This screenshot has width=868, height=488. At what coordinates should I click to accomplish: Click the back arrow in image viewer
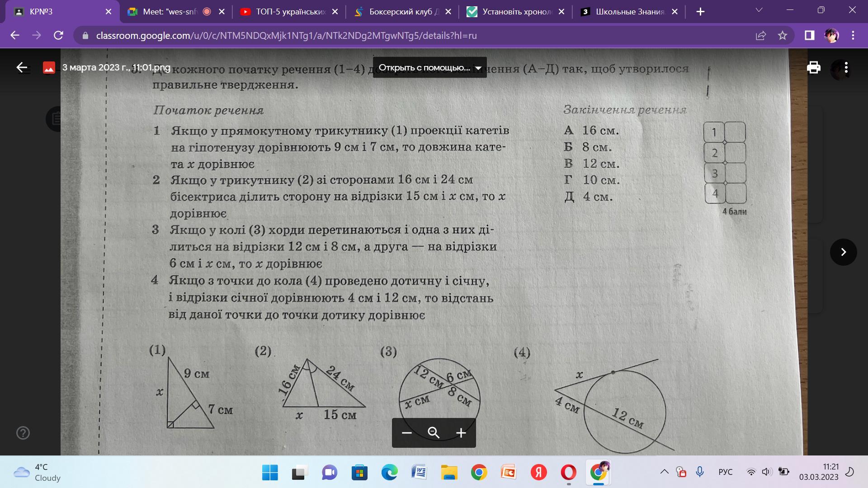tap(22, 68)
